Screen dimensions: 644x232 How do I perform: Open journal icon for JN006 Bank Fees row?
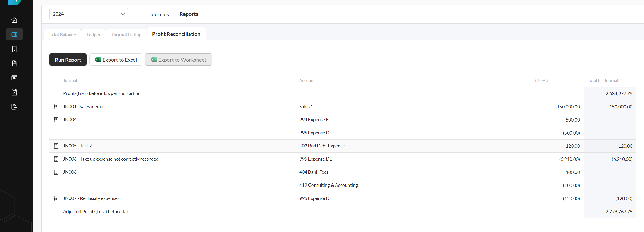(x=56, y=172)
